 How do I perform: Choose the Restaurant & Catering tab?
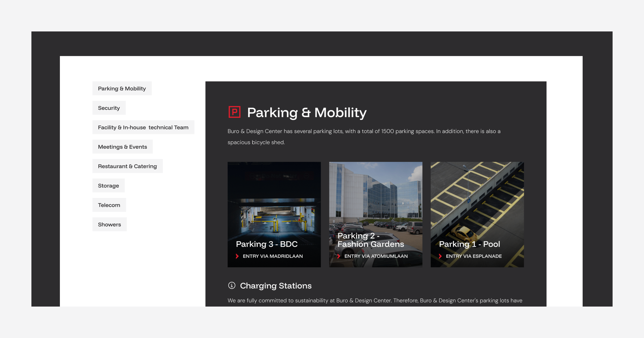point(127,166)
